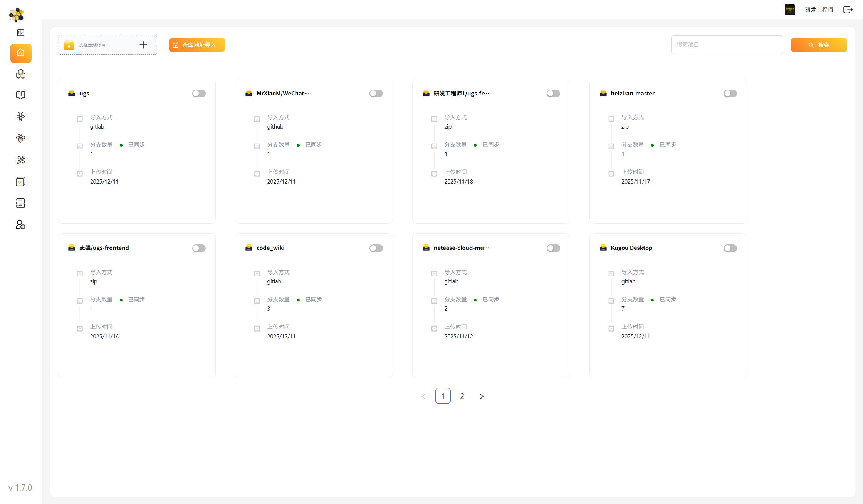Turn on the Kugou Desktop switch

[x=730, y=248]
